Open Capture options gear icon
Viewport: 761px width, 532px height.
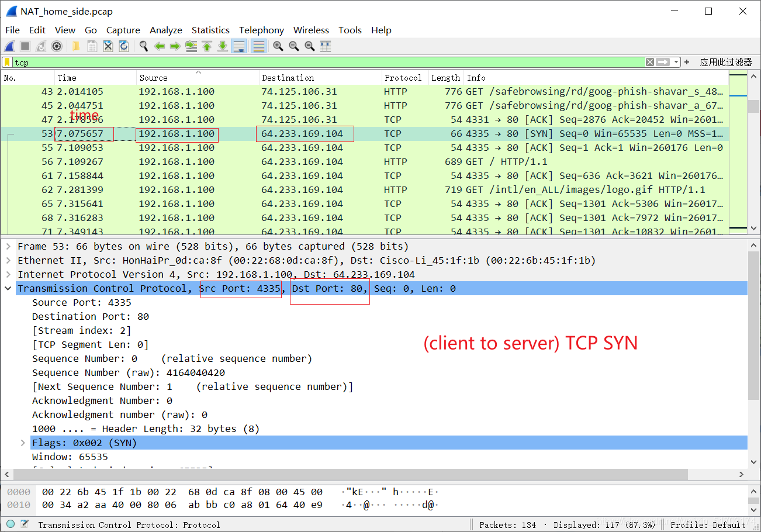tap(57, 46)
